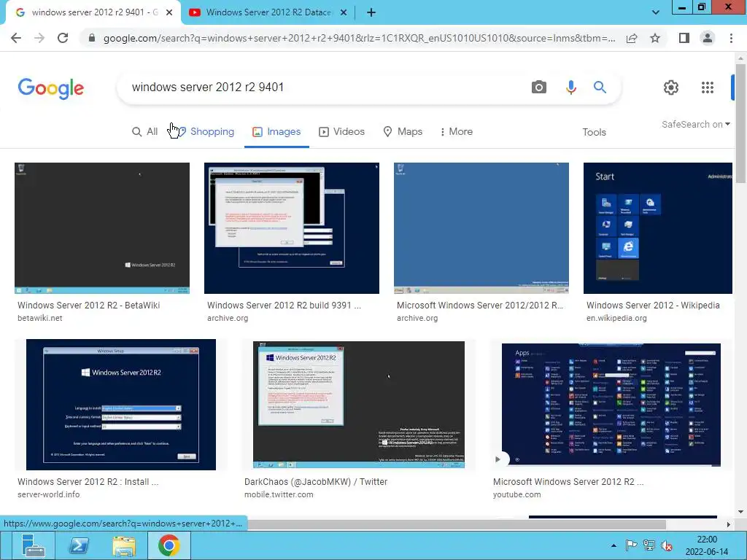
Task: Select the Images results tab
Action: point(276,131)
